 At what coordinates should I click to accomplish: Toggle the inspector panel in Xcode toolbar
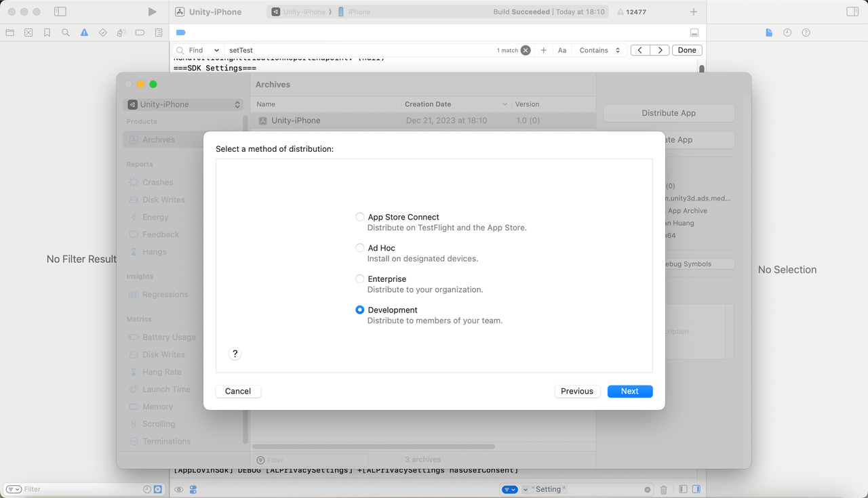[x=852, y=12]
